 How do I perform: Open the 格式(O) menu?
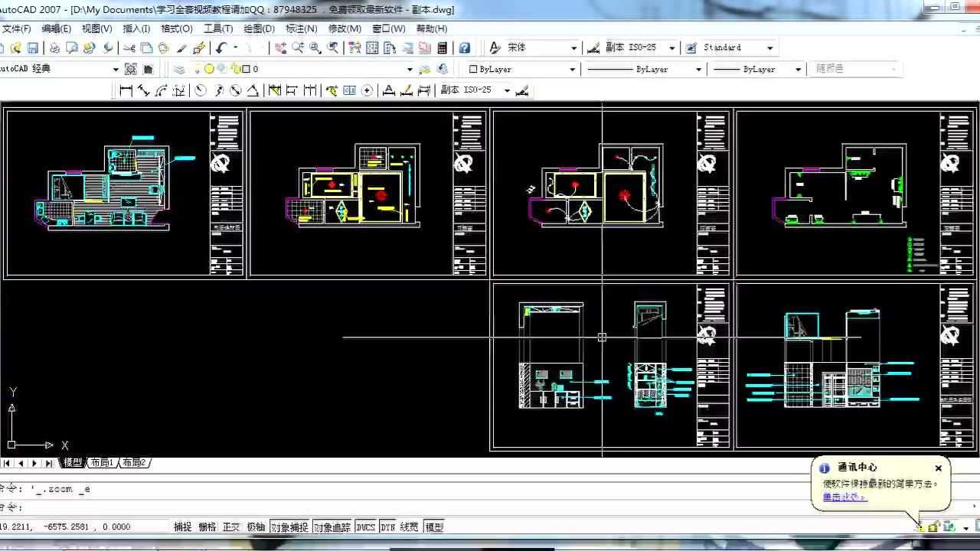click(x=177, y=28)
